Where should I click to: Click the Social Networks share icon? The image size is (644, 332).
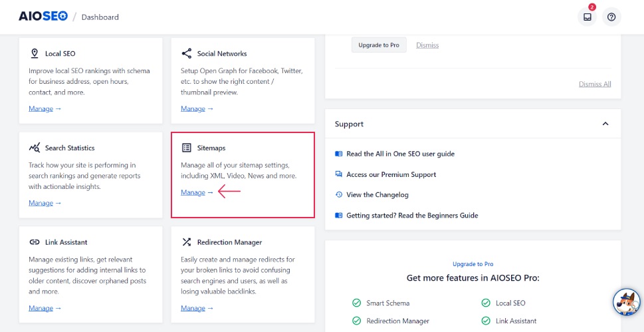(187, 53)
